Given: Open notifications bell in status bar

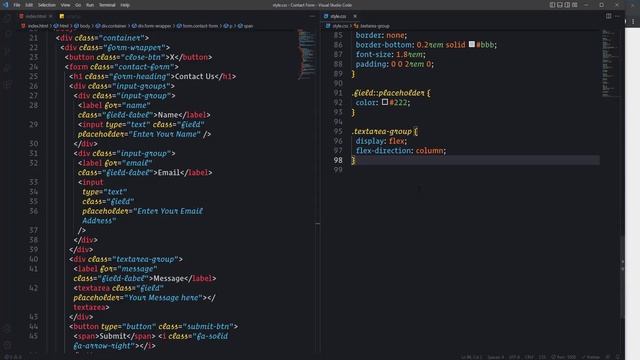Looking at the screenshot, I should (x=618, y=357).
